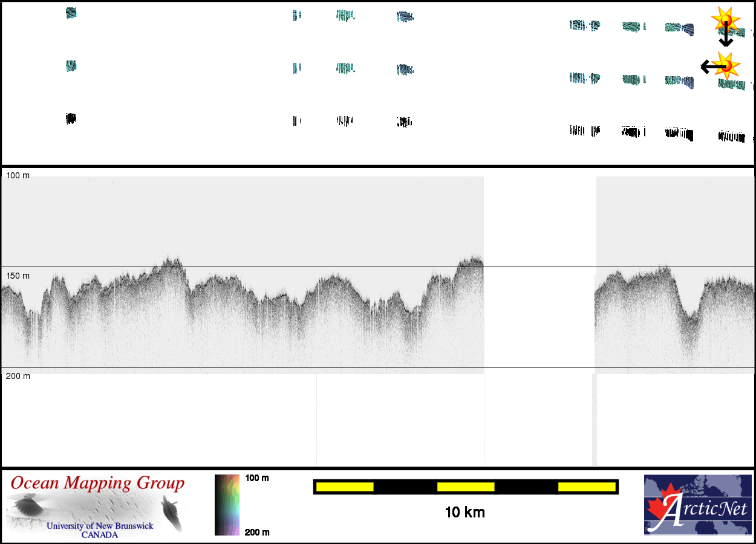Viewport: 756px width, 544px height.
Task: Pick the depth color legend swatch
Action: (227, 505)
